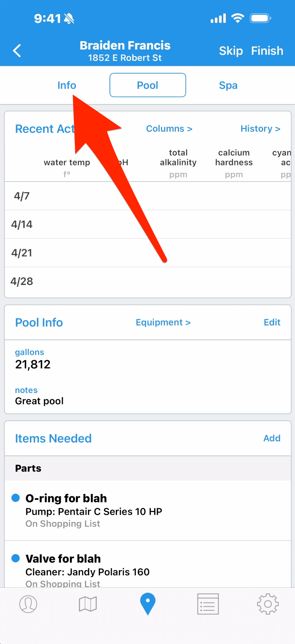Open the list tab icon
Image resolution: width=295 pixels, height=644 pixels.
[x=208, y=604]
